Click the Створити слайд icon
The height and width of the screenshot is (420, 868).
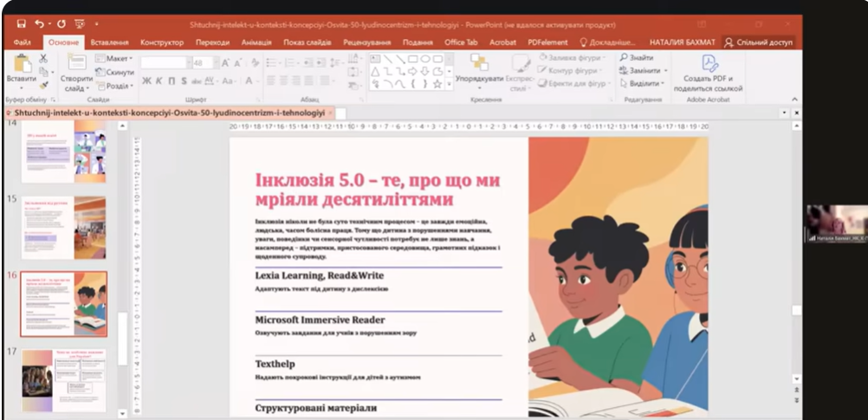pyautogui.click(x=75, y=62)
